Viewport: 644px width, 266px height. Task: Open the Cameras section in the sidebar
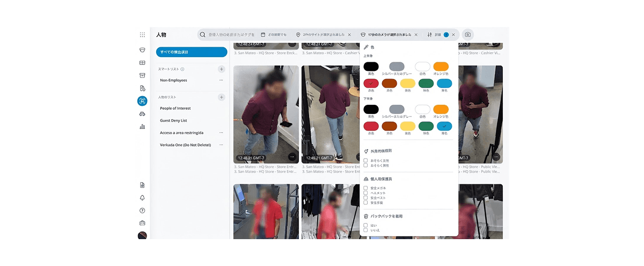point(142,50)
